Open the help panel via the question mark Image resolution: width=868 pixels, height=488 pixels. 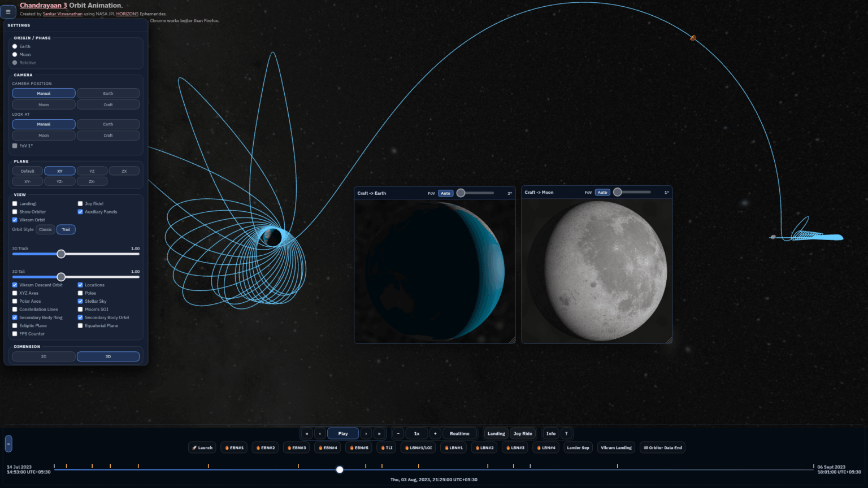pos(566,433)
